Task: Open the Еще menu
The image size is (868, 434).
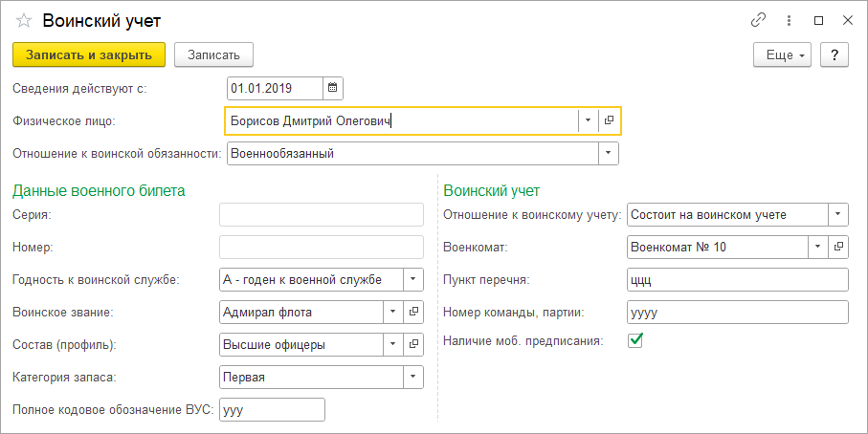Action: click(x=782, y=55)
